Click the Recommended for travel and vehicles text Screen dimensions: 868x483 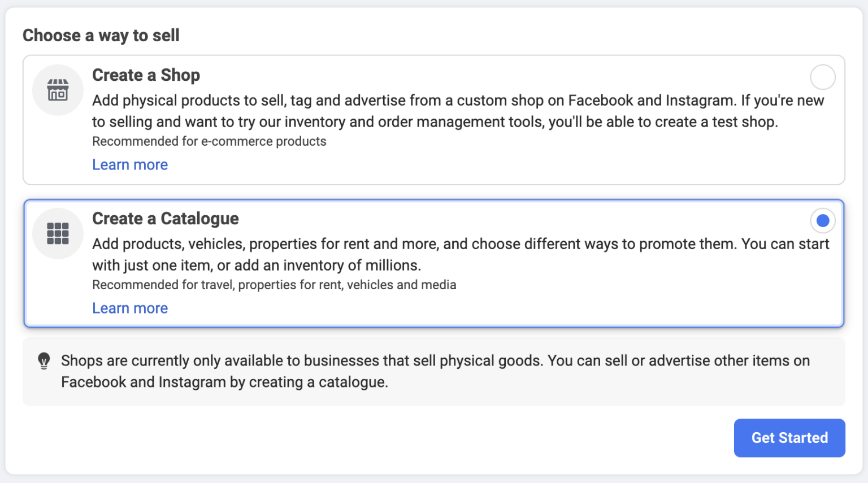coord(274,285)
